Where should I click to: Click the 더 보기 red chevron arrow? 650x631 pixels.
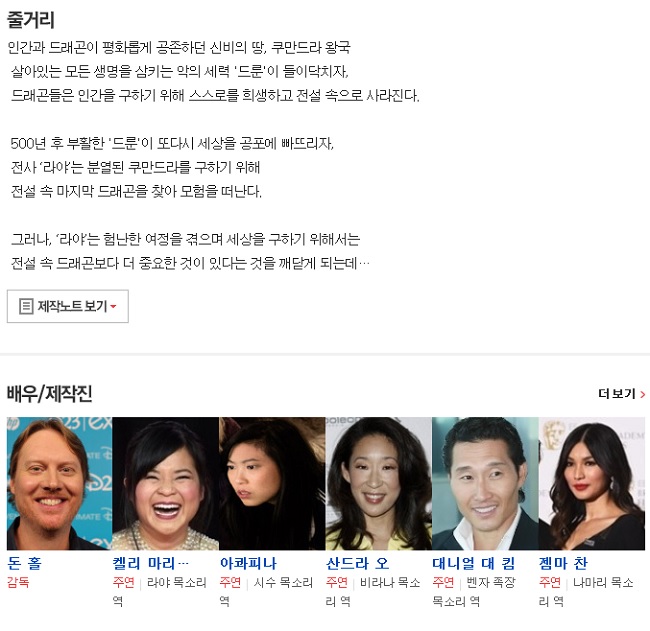[x=643, y=394]
